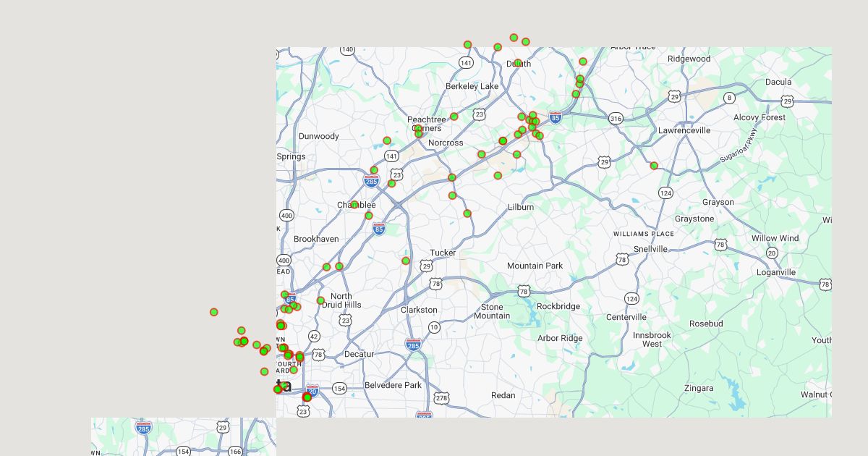
Task: Select the isolated marker farthest west on the map
Action: (214, 312)
